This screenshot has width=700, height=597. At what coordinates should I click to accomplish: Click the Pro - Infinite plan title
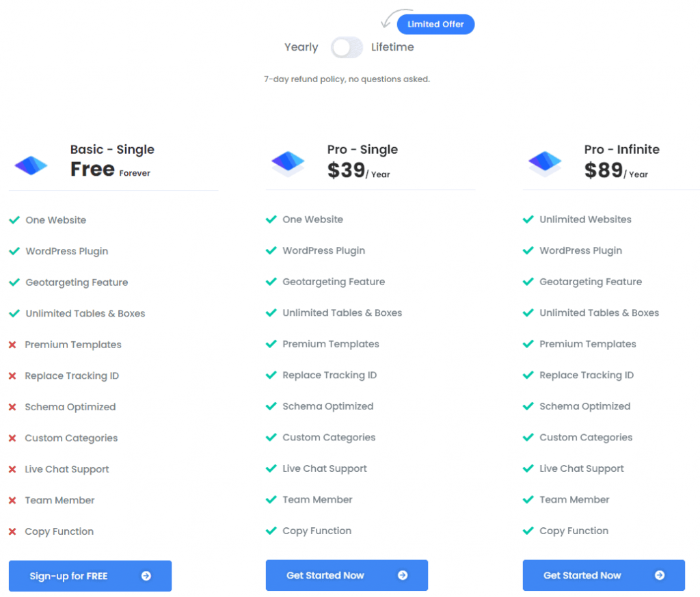(x=621, y=149)
